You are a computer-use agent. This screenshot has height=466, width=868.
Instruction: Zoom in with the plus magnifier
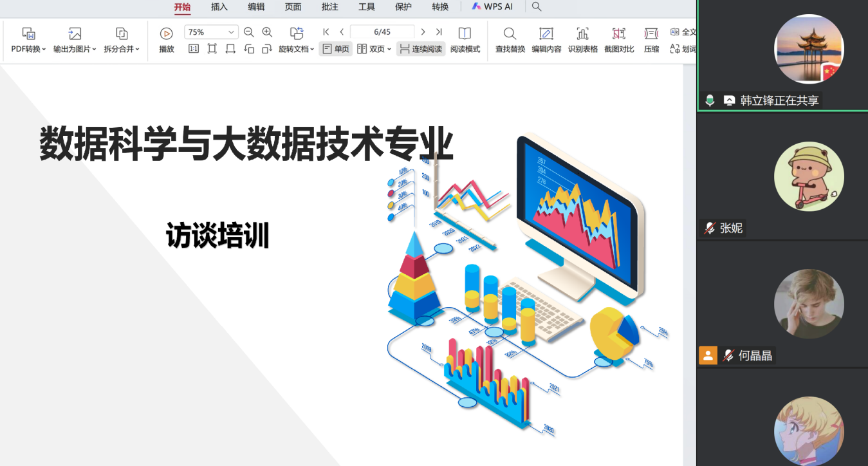(x=268, y=32)
